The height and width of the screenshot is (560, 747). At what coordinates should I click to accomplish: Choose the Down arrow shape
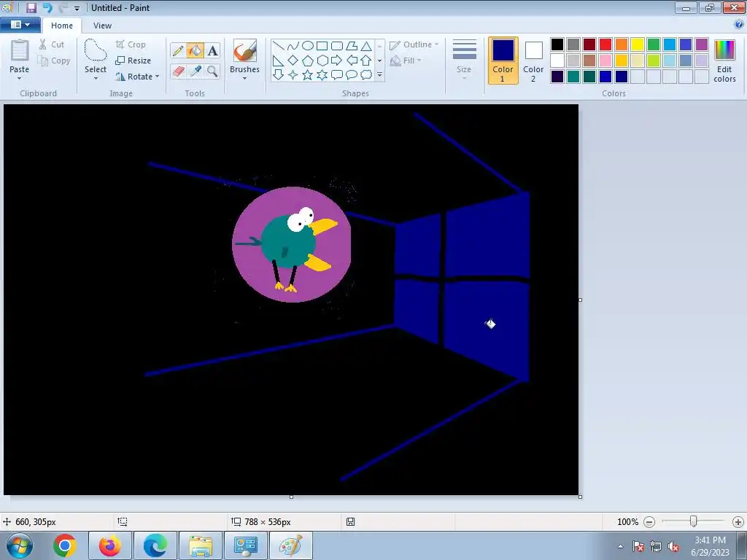point(279,75)
